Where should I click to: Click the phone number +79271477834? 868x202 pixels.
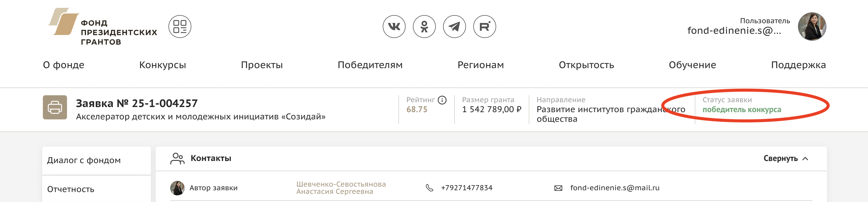pyautogui.click(x=466, y=188)
